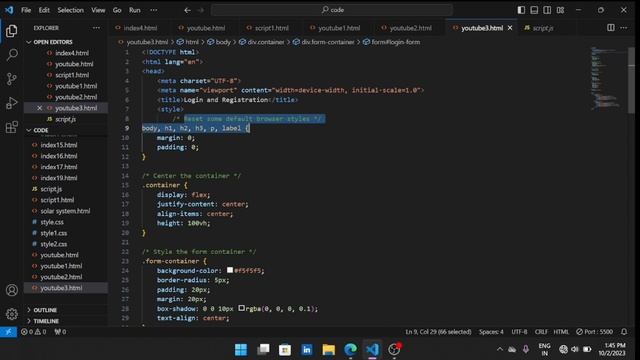This screenshot has height=360, width=640.
Task: Expand the Outline section
Action: point(45,310)
